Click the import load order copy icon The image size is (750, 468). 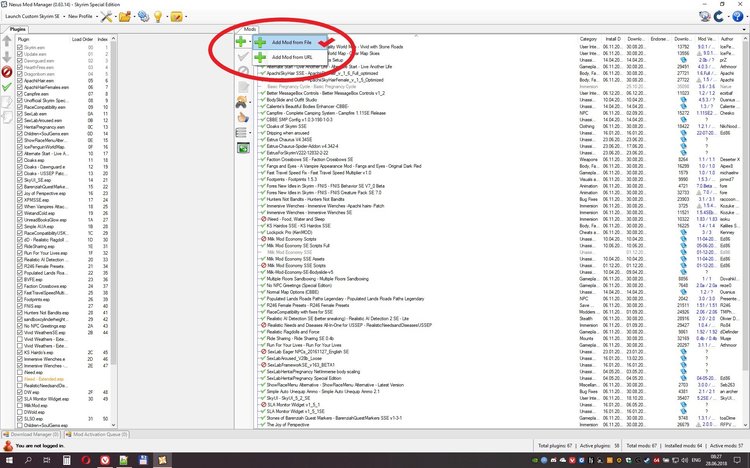[x=7, y=116]
